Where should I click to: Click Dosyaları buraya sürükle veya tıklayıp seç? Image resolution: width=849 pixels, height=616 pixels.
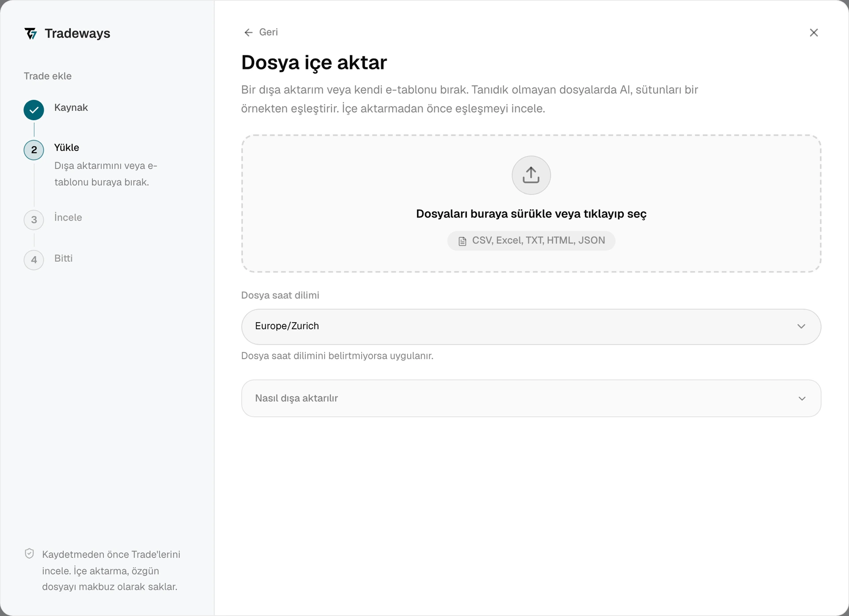pyautogui.click(x=531, y=214)
